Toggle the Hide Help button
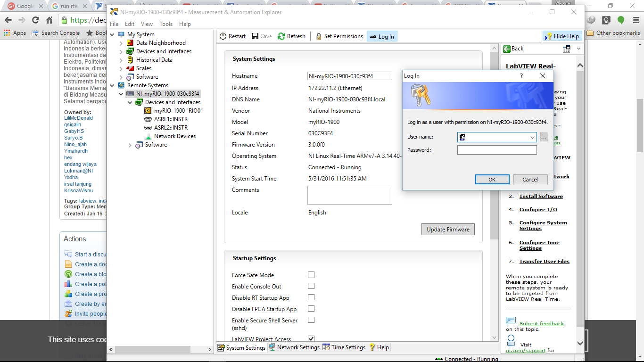 coord(562,36)
